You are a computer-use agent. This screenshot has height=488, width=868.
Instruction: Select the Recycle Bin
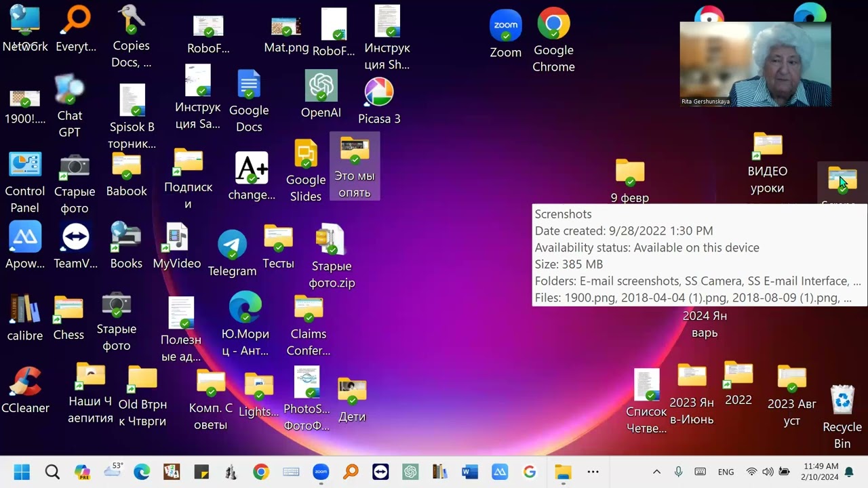click(842, 418)
